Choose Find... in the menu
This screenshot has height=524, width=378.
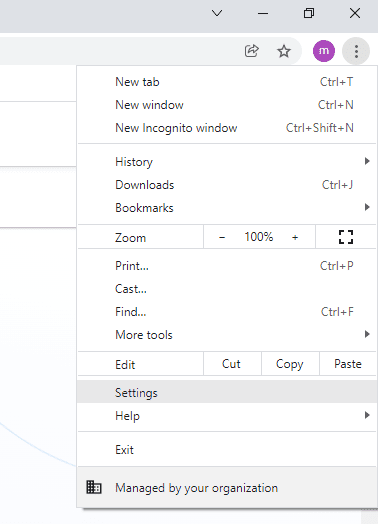tap(227, 312)
